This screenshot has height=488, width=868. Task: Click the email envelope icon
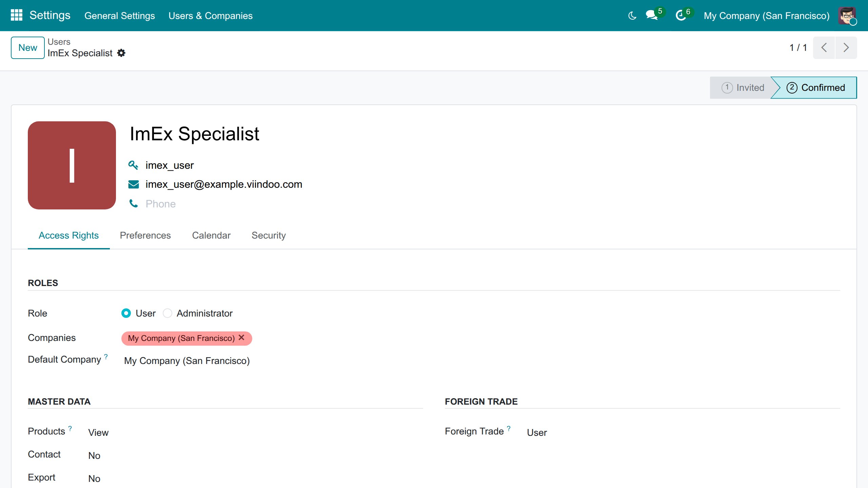click(134, 184)
